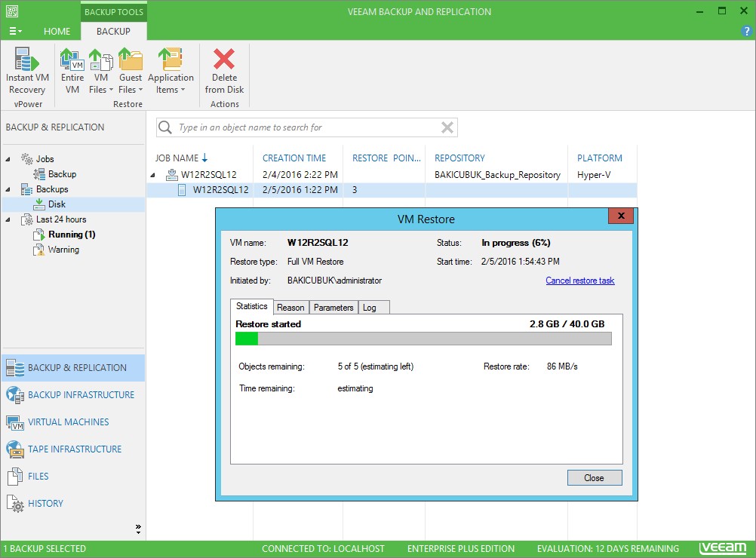Expand navigation pane options chevron
This screenshot has height=558, width=756.
click(138, 529)
